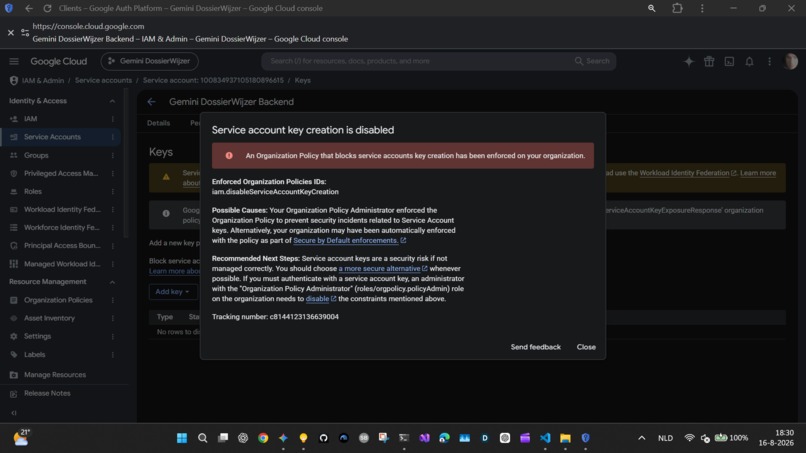Click the weather widget on the taskbar
The width and height of the screenshot is (806, 453).
(x=22, y=438)
